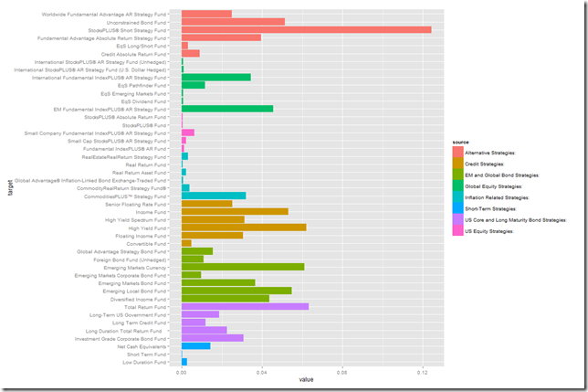The width and height of the screenshot is (588, 392).
Task: Click the 'Convertible Fund' axis label
Action: click(x=146, y=244)
